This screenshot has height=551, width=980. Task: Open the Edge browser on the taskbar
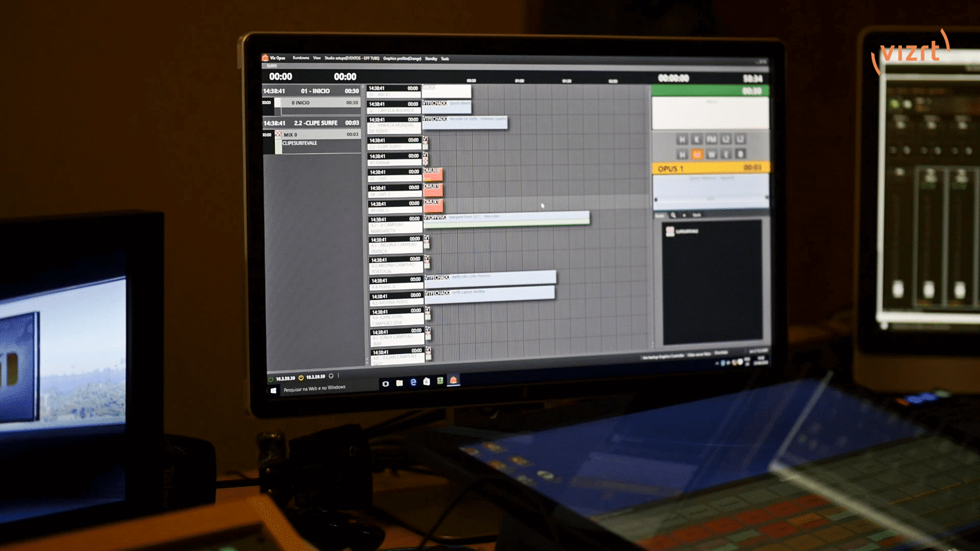coord(413,382)
